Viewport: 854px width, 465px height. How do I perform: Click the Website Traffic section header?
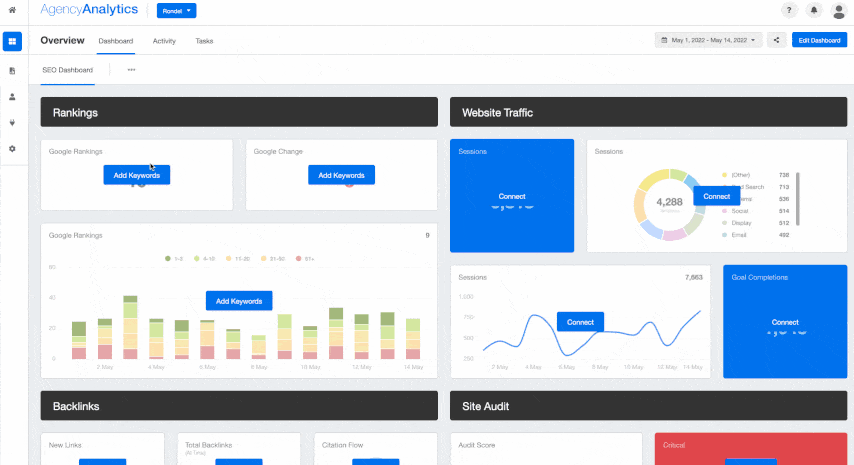648,112
